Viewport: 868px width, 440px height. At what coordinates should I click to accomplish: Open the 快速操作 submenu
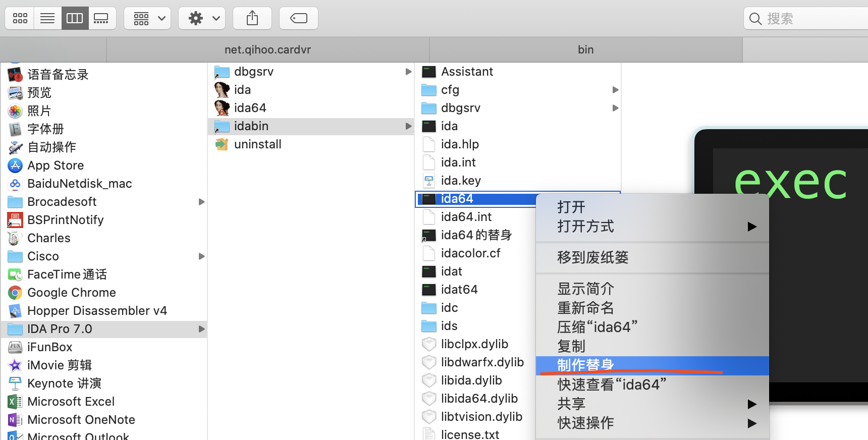point(652,423)
